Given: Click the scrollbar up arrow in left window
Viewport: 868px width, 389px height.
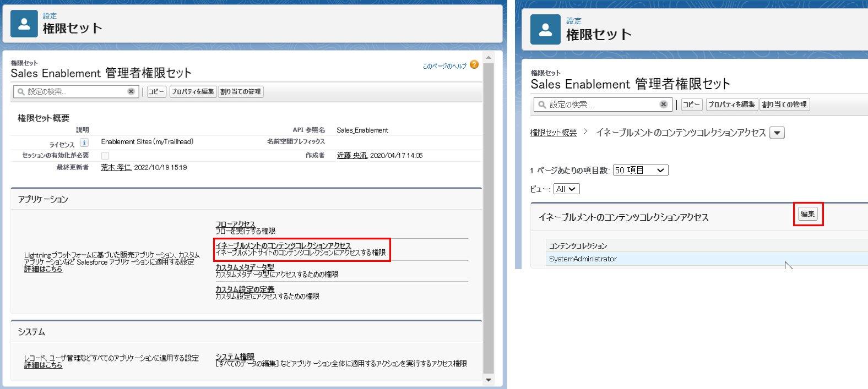Looking at the screenshot, I should coord(488,57).
